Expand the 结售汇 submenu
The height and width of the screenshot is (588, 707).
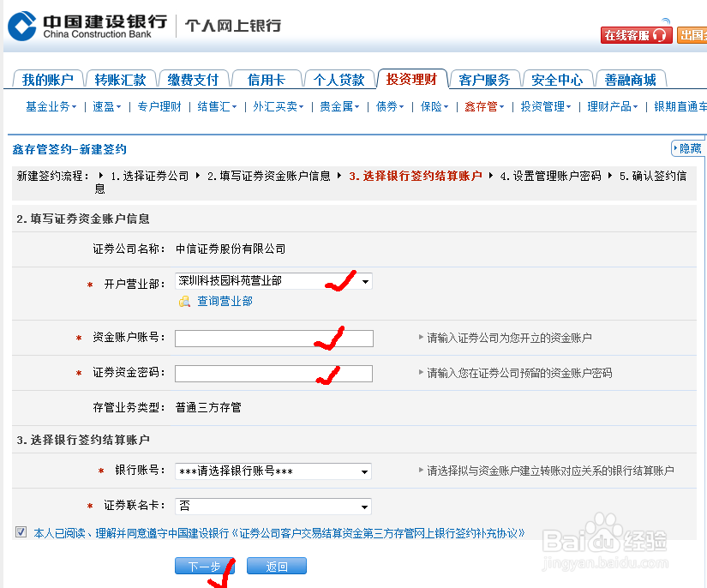217,107
